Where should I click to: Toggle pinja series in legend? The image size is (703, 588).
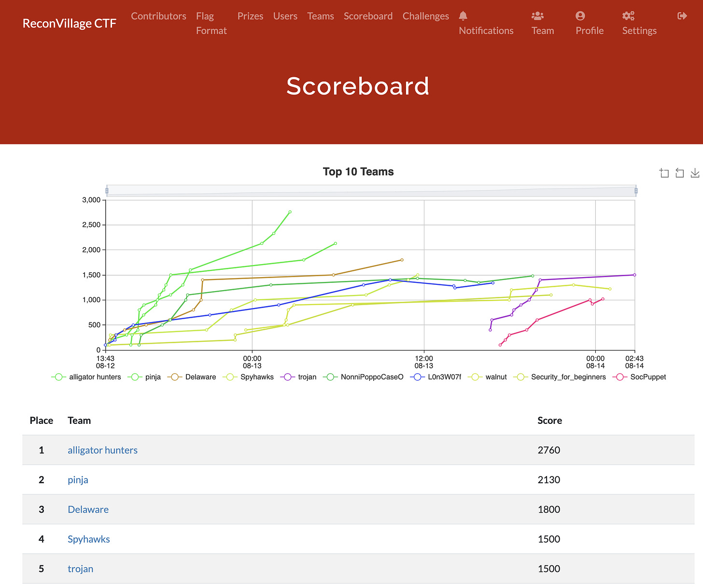click(x=144, y=377)
